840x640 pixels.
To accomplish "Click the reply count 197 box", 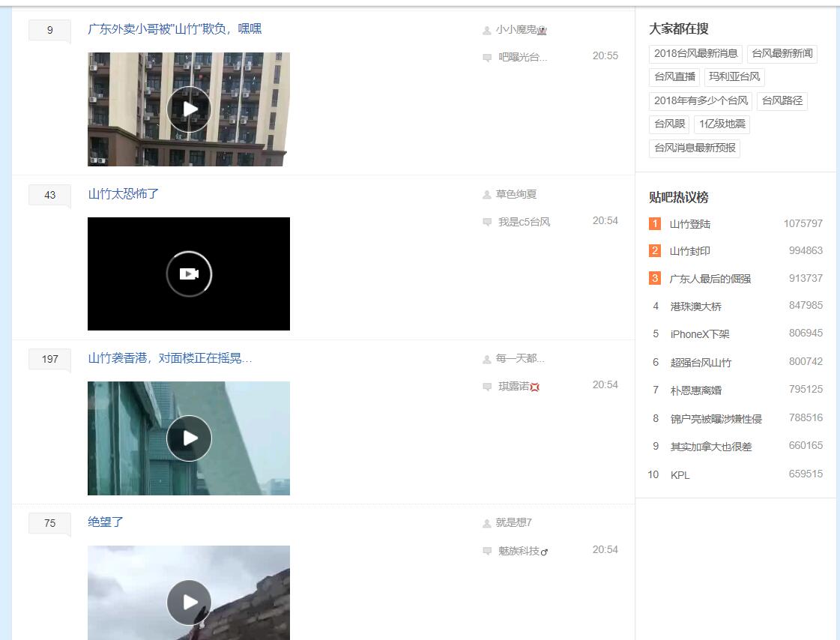I will coord(49,360).
